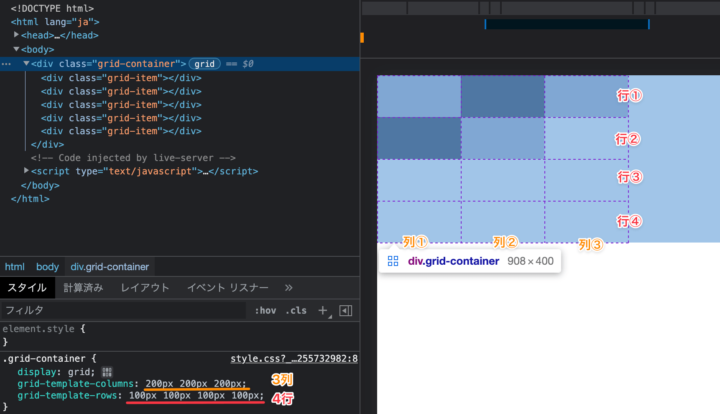Click the grid icon in div.grid-container tooltip

(393, 261)
